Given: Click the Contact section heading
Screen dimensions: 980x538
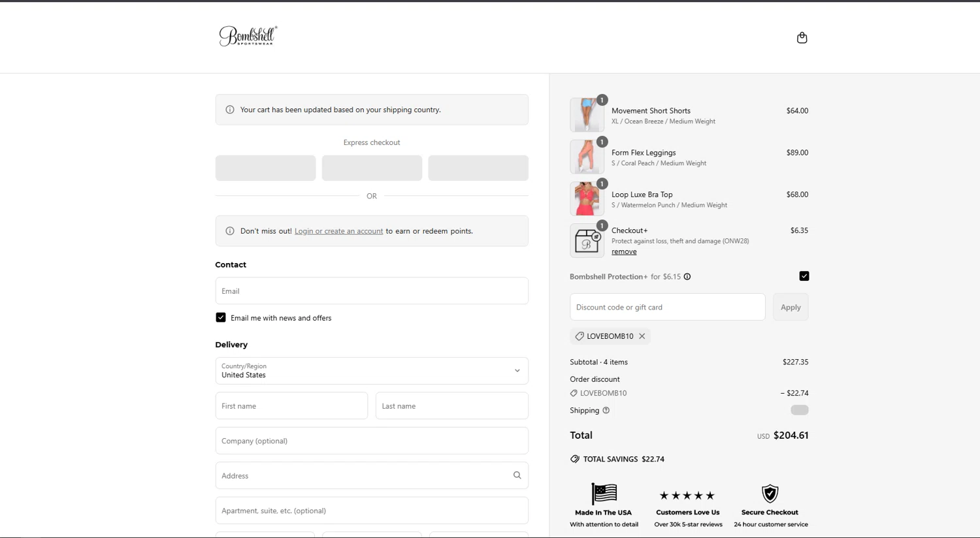Looking at the screenshot, I should pyautogui.click(x=231, y=264).
